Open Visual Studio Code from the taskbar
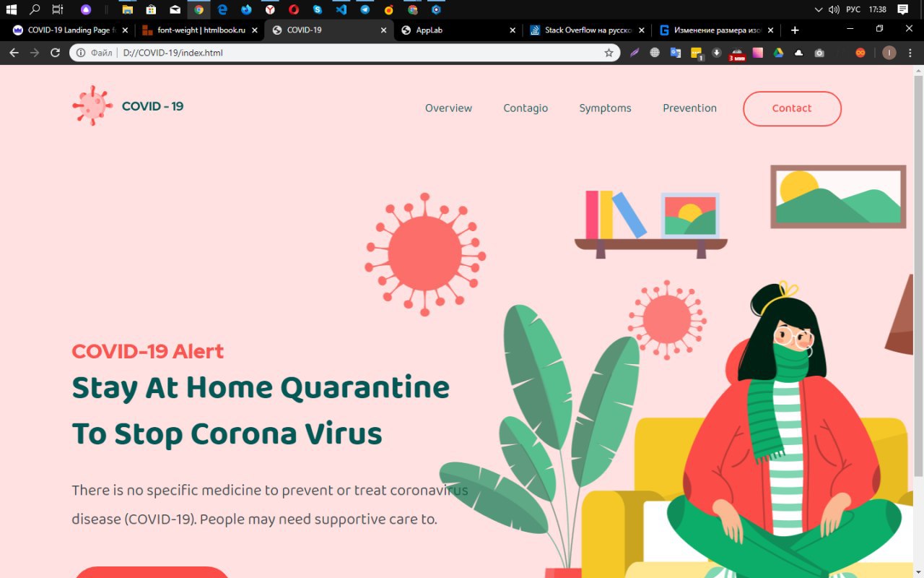Image resolution: width=924 pixels, height=578 pixels. [x=341, y=9]
